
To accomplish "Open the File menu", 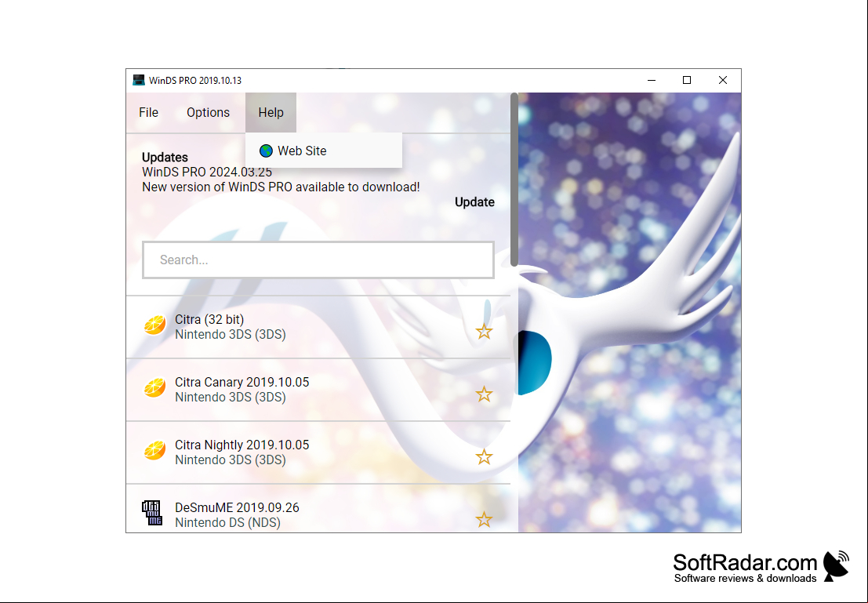I will pos(148,112).
